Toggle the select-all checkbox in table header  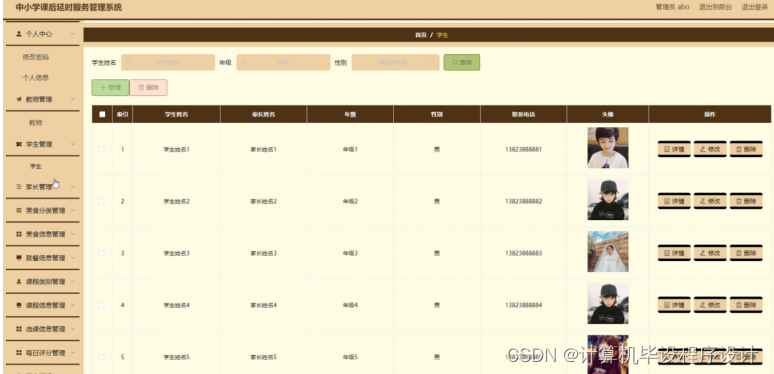(102, 114)
